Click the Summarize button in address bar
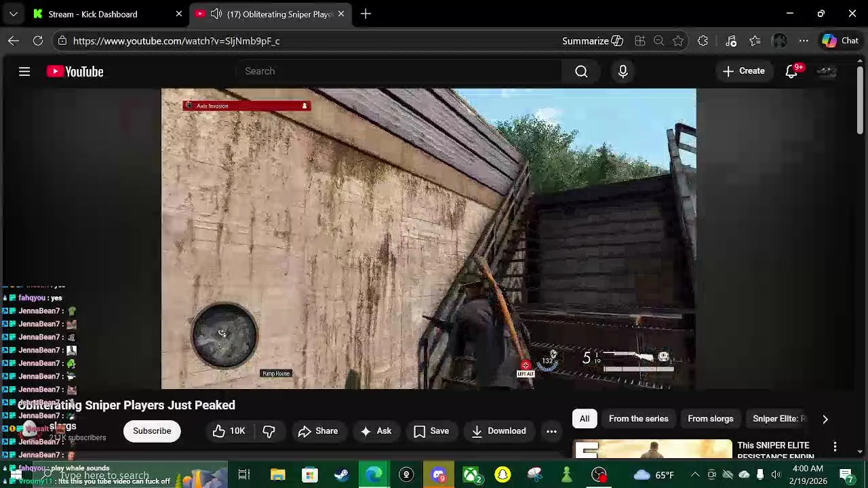The width and height of the screenshot is (868, 488). pyautogui.click(x=593, y=41)
